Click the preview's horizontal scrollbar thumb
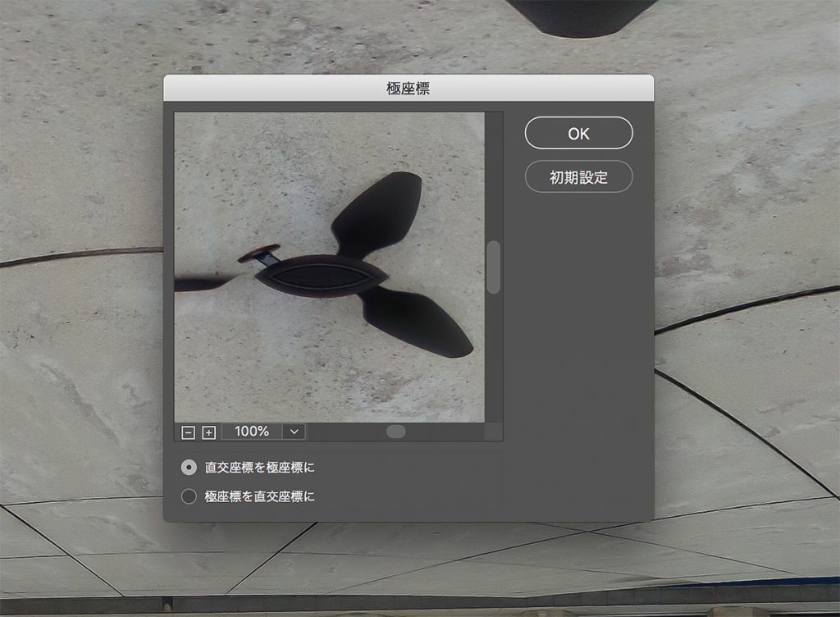This screenshot has height=617, width=840. coord(395,432)
